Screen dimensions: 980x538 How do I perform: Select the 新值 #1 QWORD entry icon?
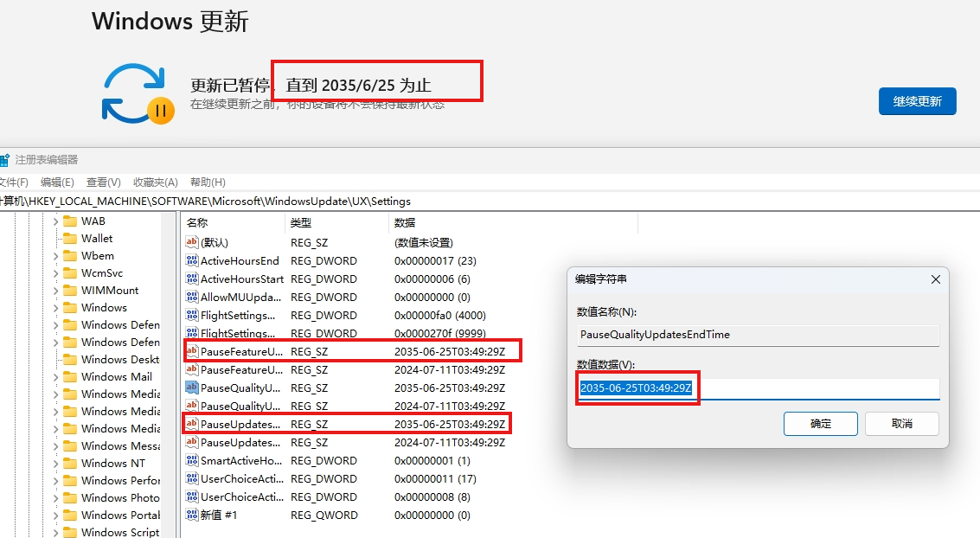192,515
